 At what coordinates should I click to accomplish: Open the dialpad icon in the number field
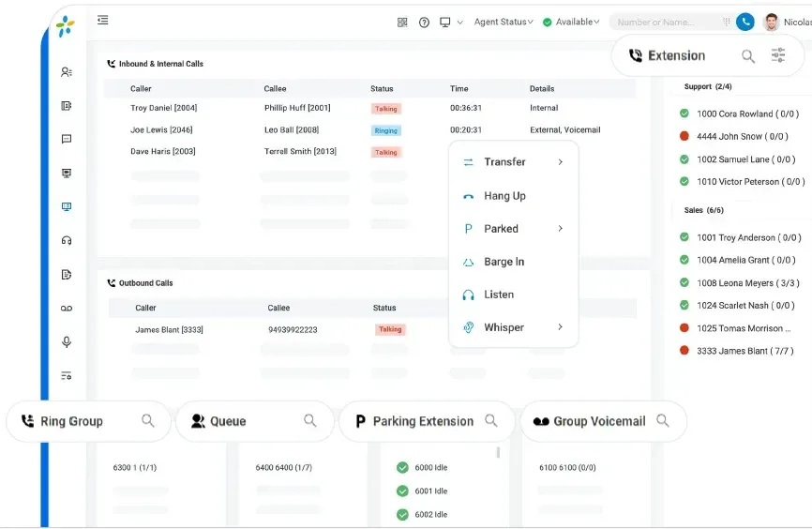coord(726,22)
